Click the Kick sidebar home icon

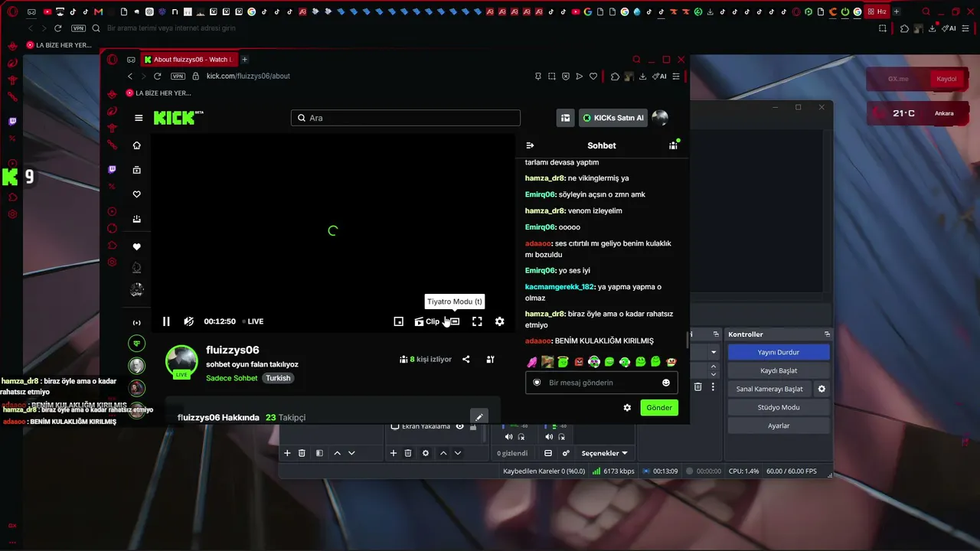137,145
